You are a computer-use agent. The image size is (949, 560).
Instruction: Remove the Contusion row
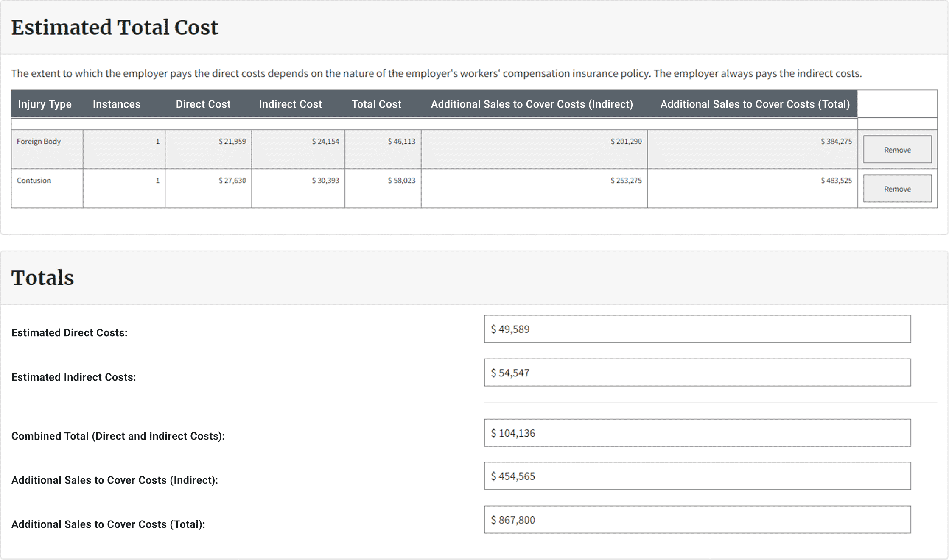897,188
